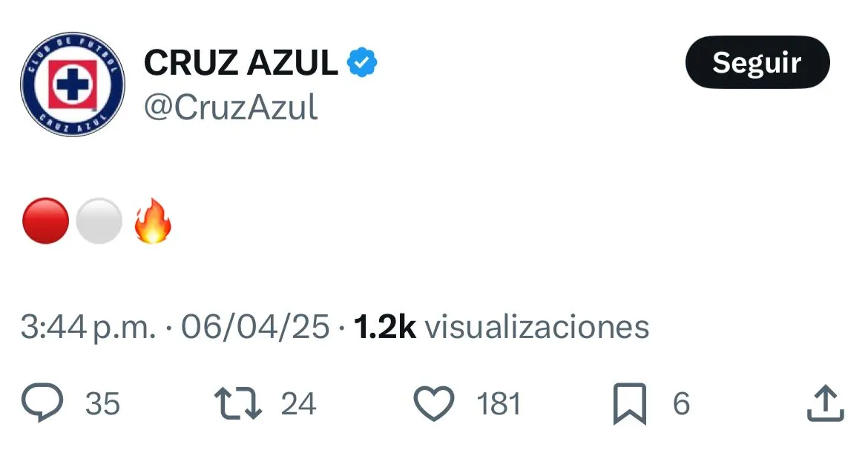View the 1.2k visualizaciones count

(x=502, y=327)
